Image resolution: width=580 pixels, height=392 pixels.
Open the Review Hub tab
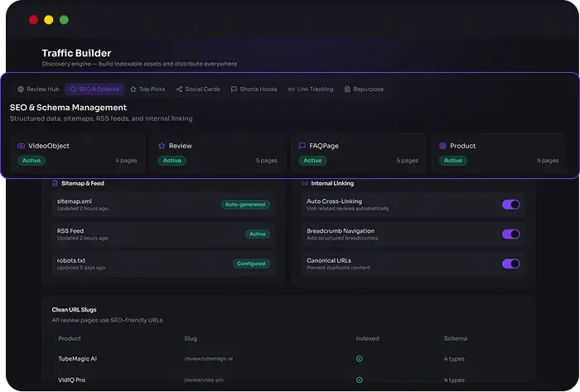pyautogui.click(x=38, y=90)
